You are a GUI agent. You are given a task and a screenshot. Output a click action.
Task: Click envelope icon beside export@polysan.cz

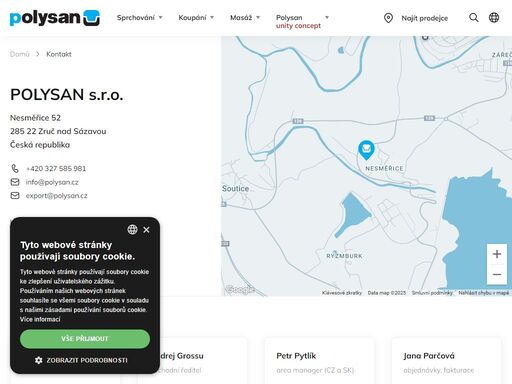tap(15, 195)
